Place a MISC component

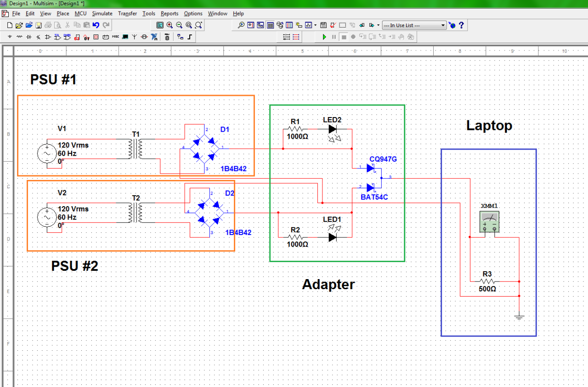[115, 37]
